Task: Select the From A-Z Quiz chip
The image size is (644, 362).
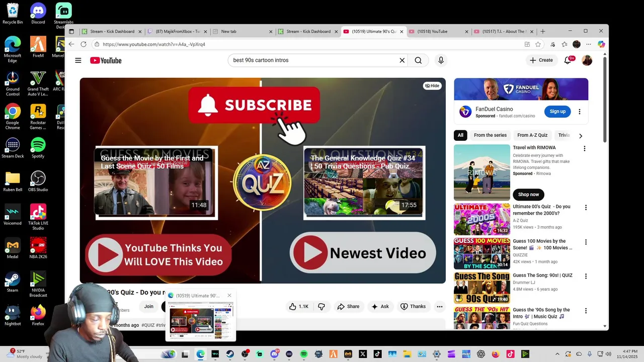Action: 532,135
